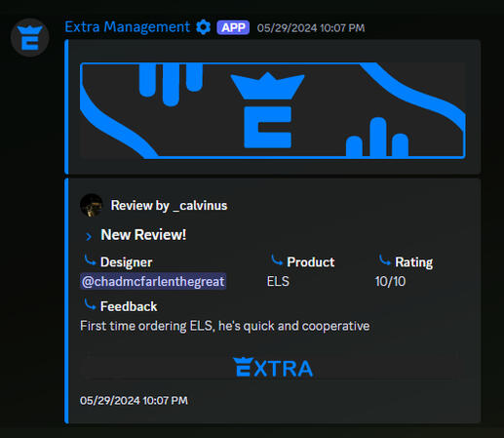This screenshot has width=504, height=438.
Task: Click the arrow icon next to Product
Action: [277, 260]
